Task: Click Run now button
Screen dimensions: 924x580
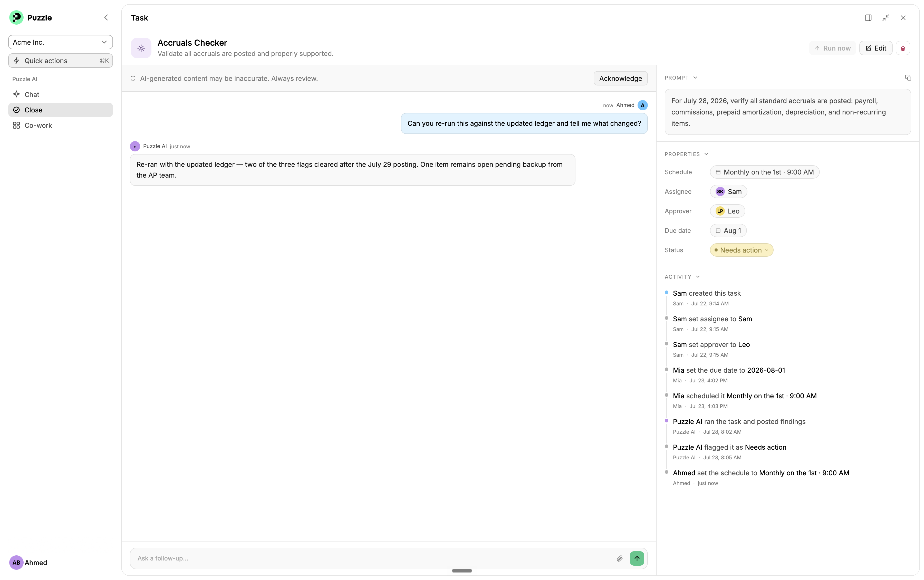Action: 832,48
